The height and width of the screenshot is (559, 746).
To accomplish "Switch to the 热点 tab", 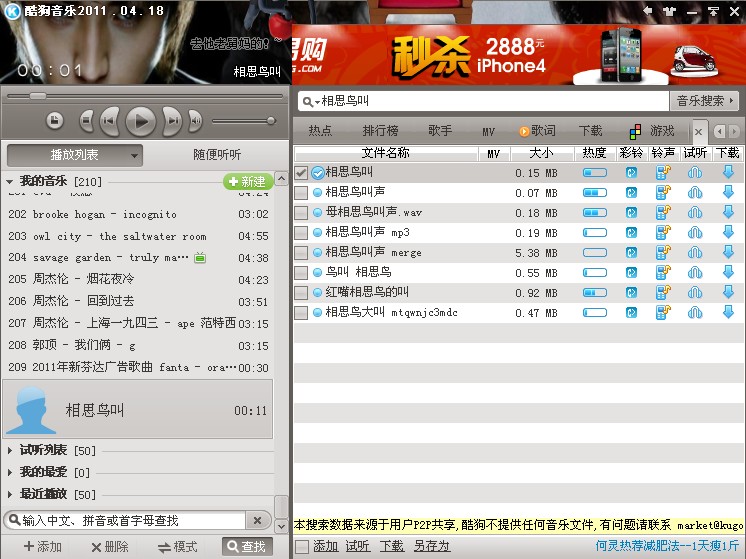I will (x=320, y=131).
